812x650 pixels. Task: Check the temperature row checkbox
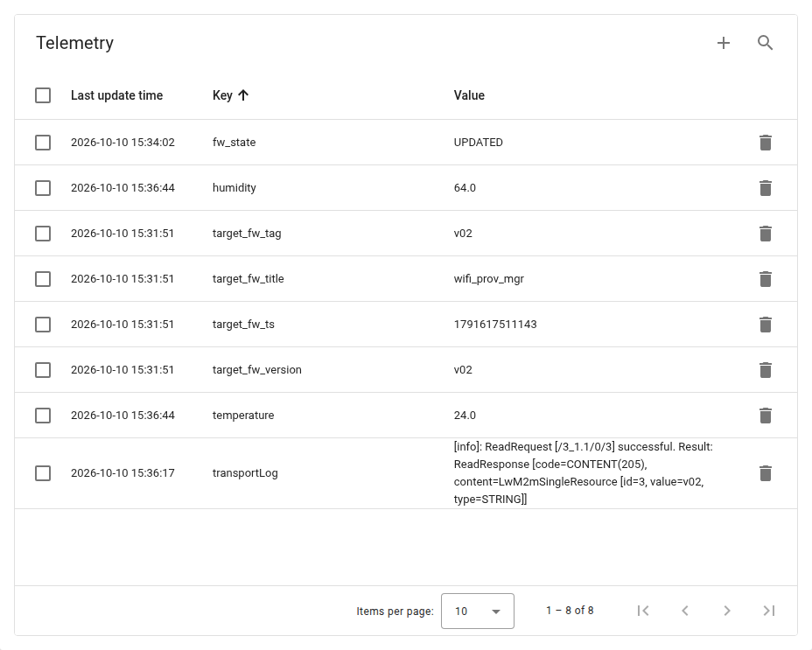[43, 416]
